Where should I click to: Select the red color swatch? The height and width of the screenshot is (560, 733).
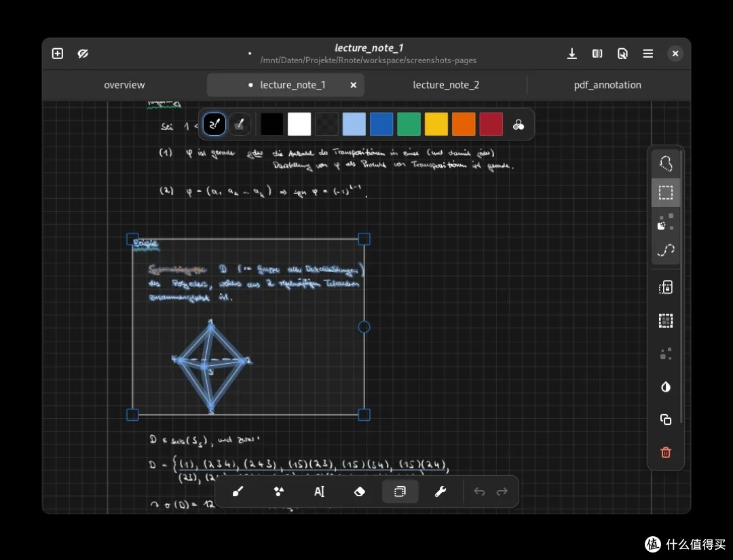pyautogui.click(x=491, y=124)
